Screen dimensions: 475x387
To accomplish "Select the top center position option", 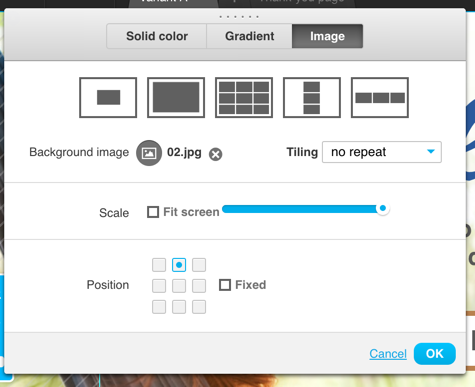I will [179, 265].
